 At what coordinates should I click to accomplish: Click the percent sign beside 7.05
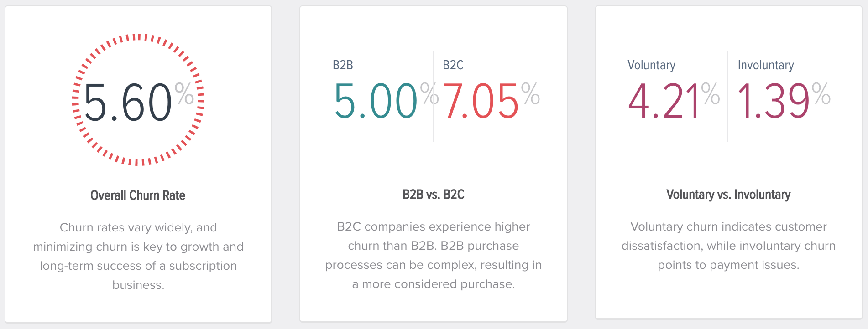pos(530,93)
